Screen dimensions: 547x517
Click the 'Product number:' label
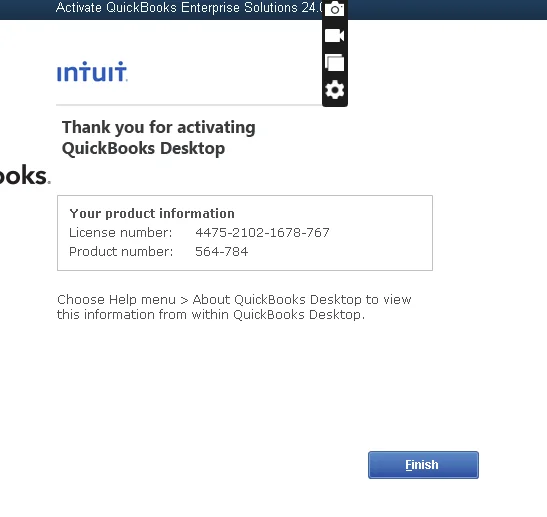[x=121, y=252]
